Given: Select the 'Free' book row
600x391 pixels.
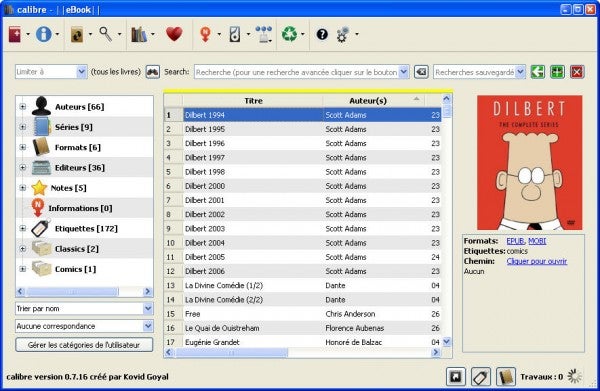Looking at the screenshot, I should tap(302, 314).
